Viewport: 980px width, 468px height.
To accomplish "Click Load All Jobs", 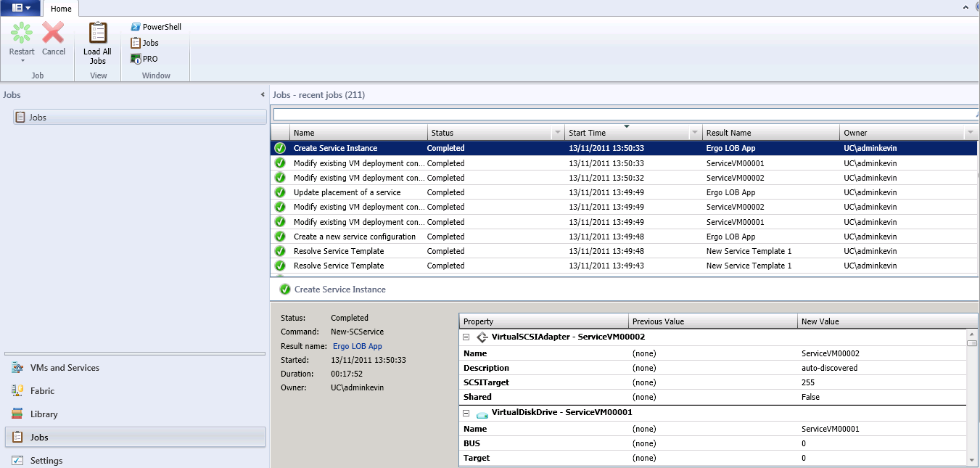I will coord(96,44).
